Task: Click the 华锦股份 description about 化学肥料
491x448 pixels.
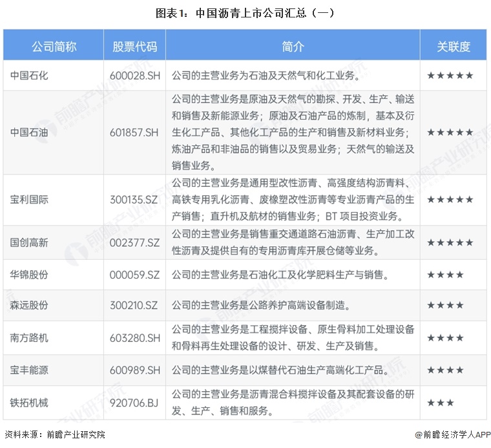Action: tap(280, 275)
